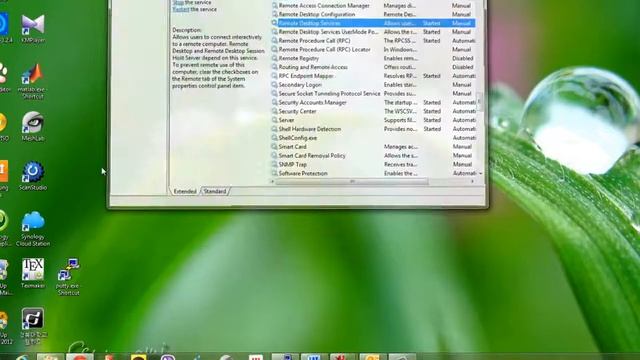Click gear icon beside RPC Endpoint Mapper
Viewport: 640px width, 360px height.
275,76
